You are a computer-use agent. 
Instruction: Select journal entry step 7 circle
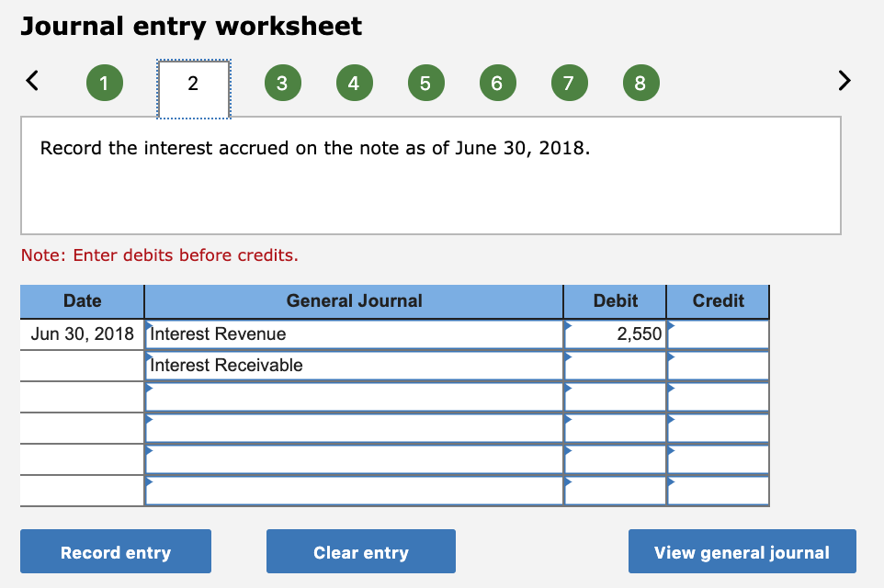pyautogui.click(x=569, y=82)
